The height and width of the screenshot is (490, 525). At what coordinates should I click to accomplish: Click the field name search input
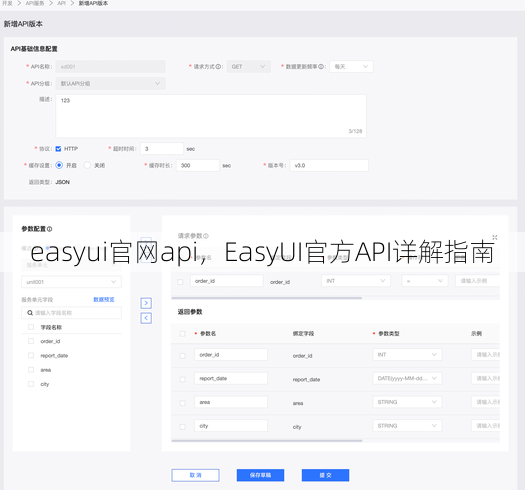coord(71,313)
